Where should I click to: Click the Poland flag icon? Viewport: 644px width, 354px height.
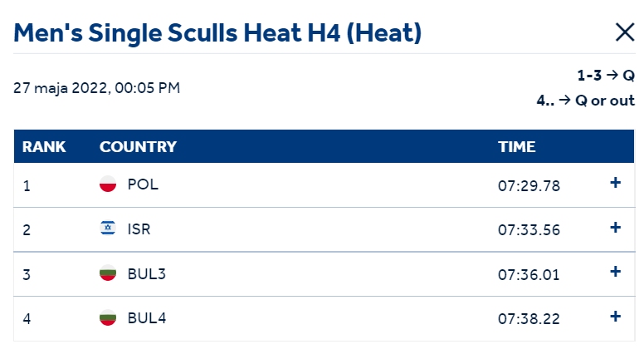(108, 184)
